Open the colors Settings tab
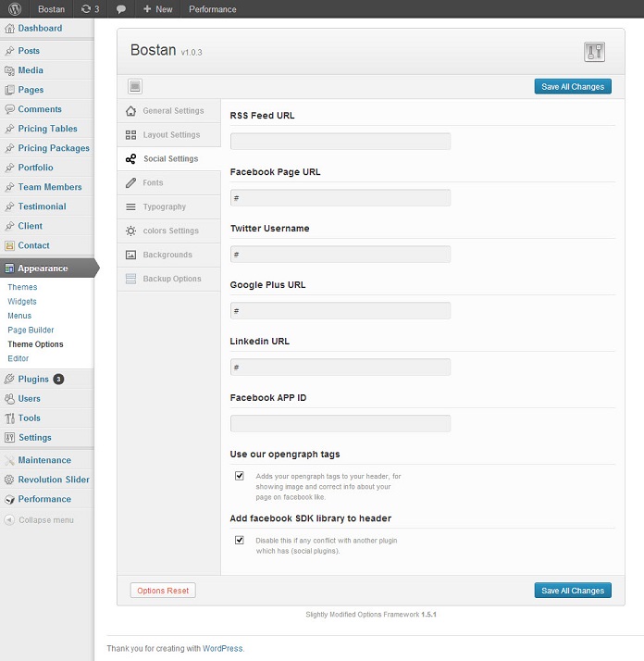 point(170,231)
